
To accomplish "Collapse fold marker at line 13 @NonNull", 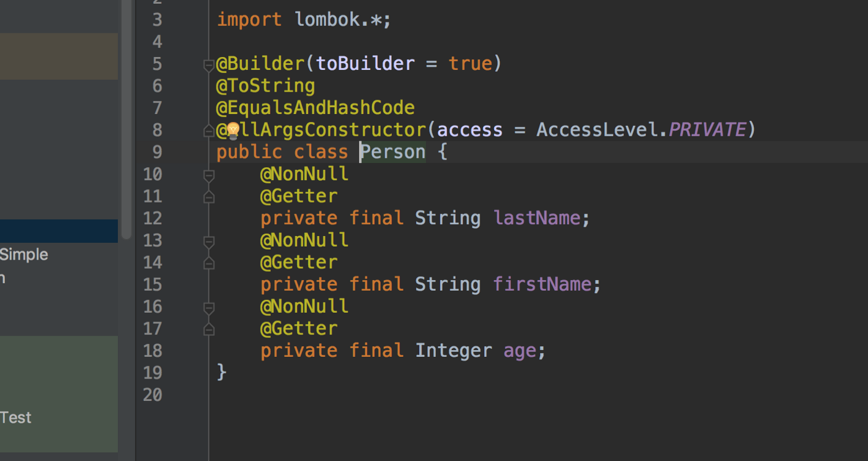I will 209,241.
